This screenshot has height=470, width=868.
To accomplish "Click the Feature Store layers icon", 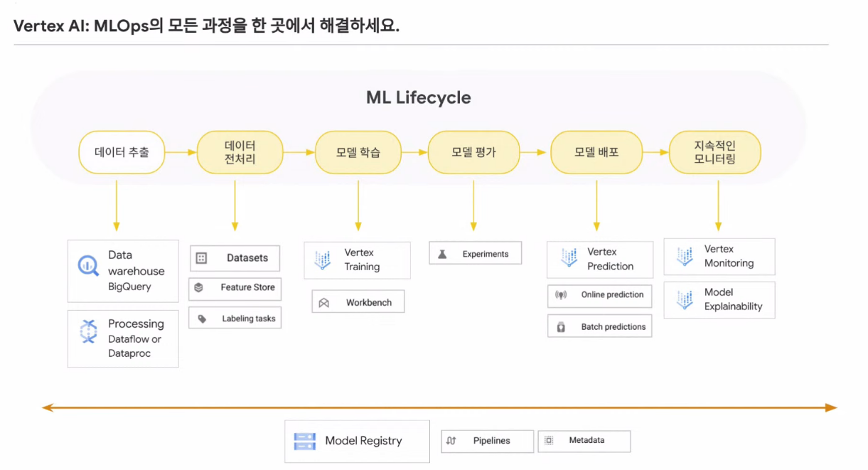I will click(199, 288).
